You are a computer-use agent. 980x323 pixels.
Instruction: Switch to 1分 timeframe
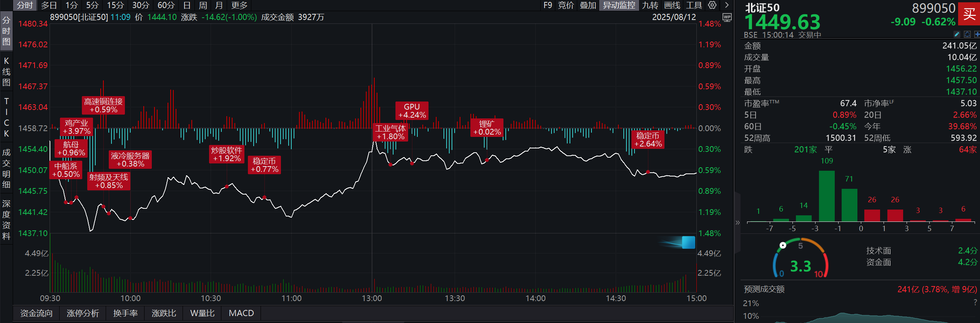tap(71, 5)
